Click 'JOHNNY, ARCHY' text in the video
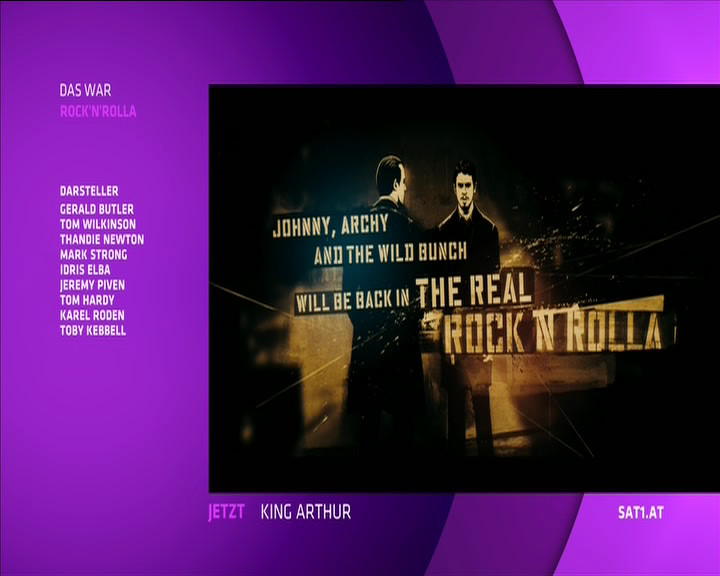The width and height of the screenshot is (720, 576). 331,226
